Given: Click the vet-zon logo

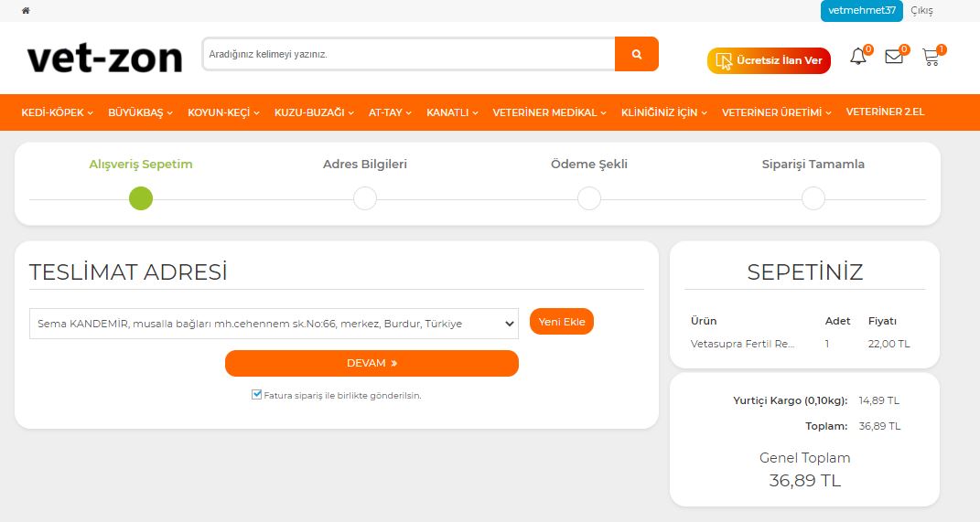Looking at the screenshot, I should 104,59.
